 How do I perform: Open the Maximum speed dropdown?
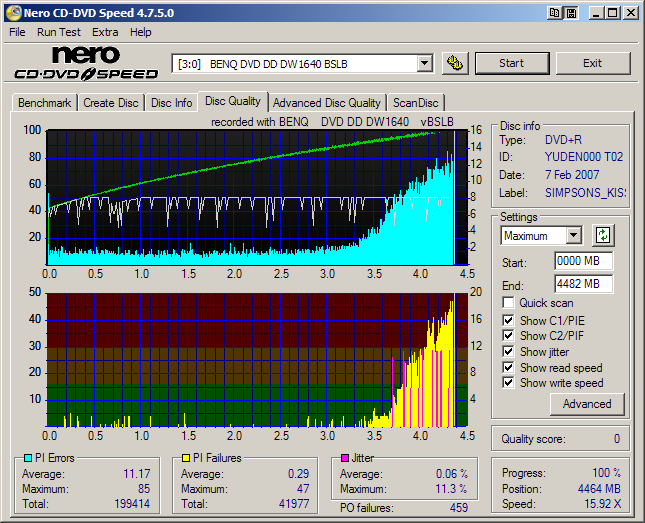click(573, 236)
